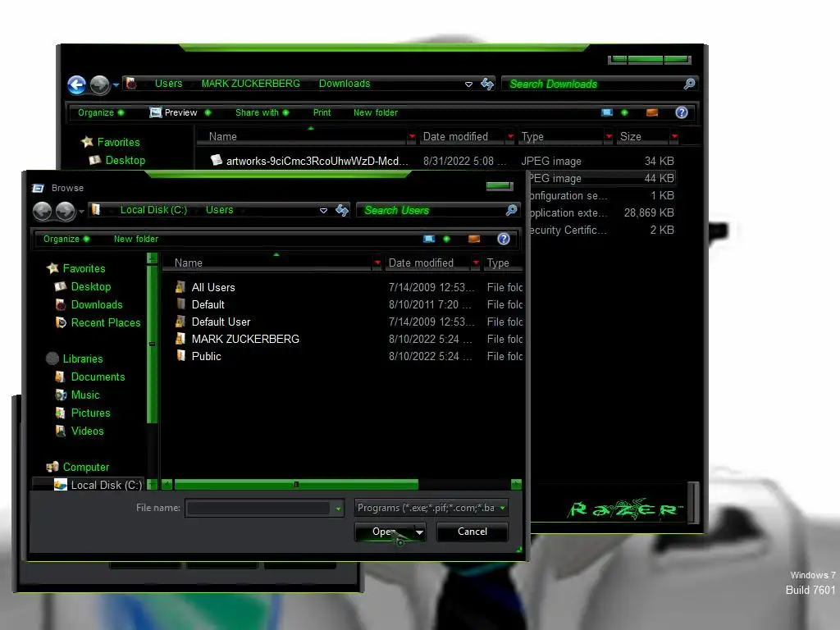840x630 pixels.
Task: Click New folder in Downloads toolbar
Action: [x=376, y=112]
